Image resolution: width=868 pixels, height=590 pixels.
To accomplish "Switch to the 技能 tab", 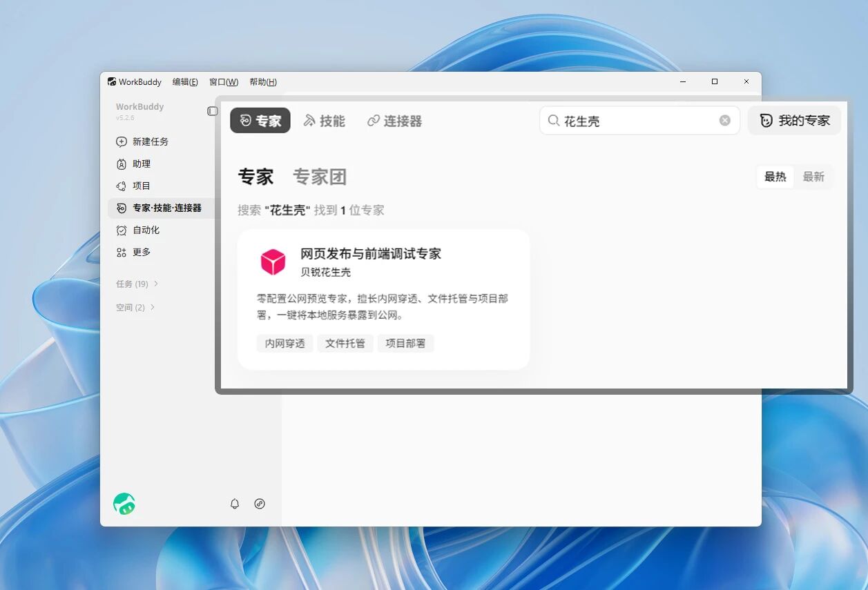I will [x=324, y=121].
